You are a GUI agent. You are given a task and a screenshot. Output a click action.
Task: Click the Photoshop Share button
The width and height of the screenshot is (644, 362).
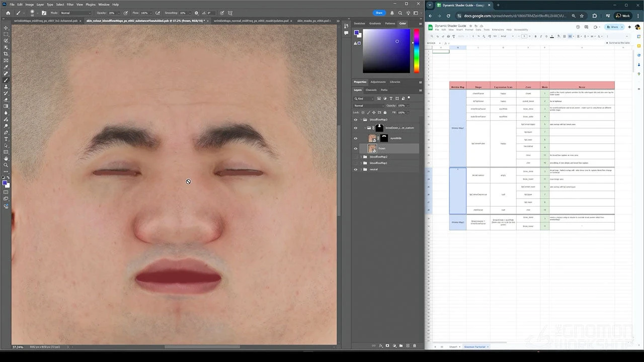point(379,13)
